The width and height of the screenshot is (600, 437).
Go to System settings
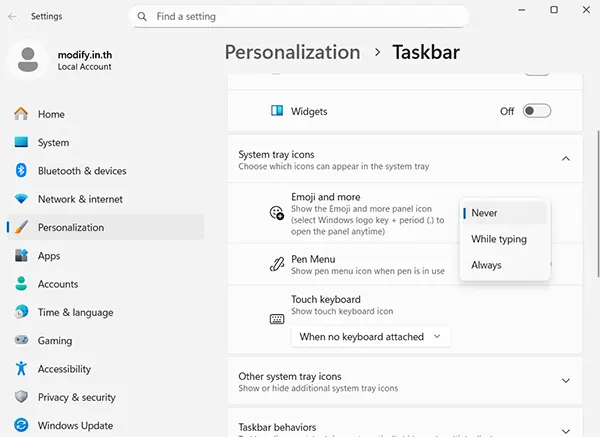[x=106, y=142]
